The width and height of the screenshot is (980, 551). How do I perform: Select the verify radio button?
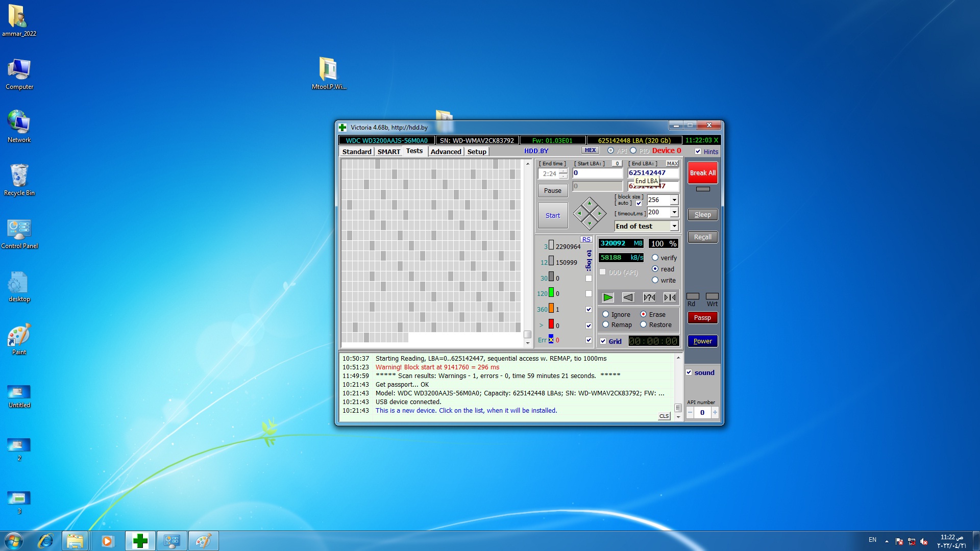655,258
